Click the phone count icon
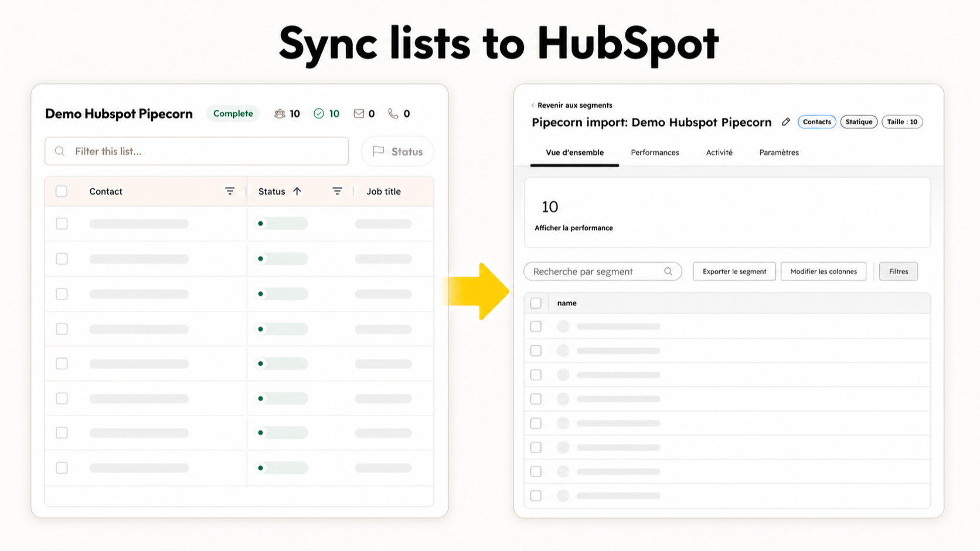 pos(393,114)
